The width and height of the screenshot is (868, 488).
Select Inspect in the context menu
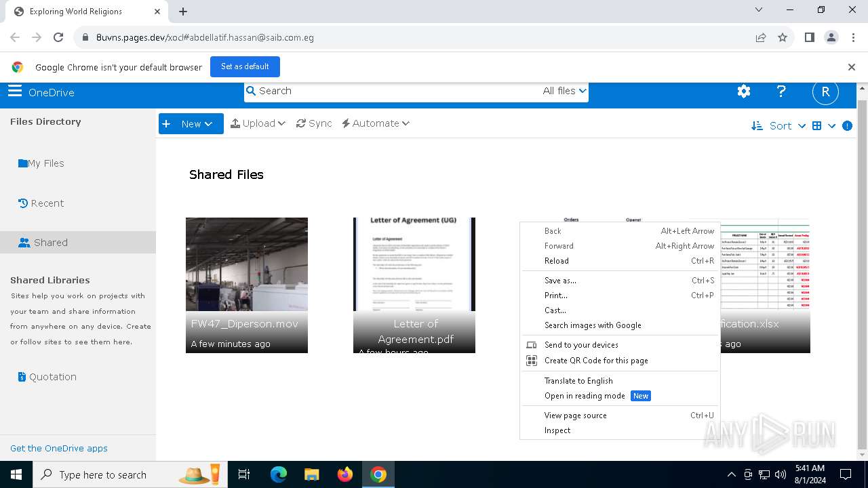(619, 430)
